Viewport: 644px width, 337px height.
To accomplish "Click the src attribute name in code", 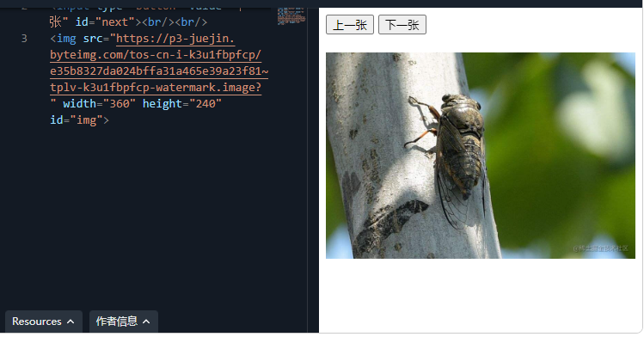I will (x=93, y=39).
